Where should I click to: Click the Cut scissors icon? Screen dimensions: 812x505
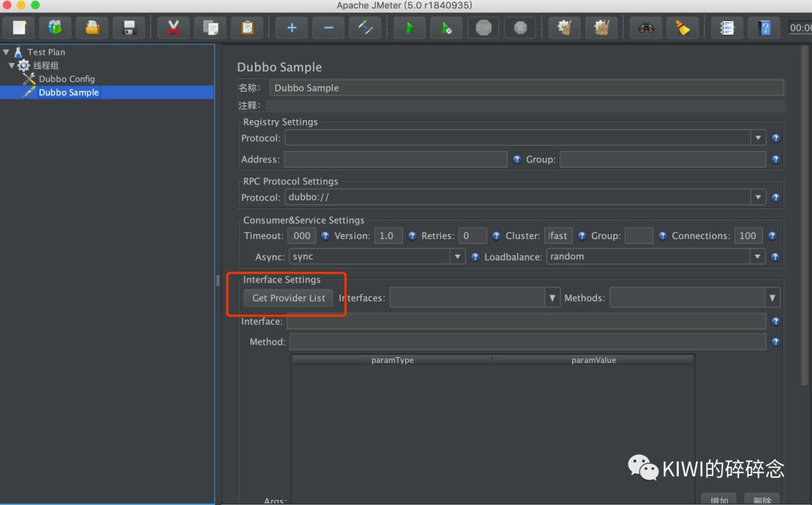coord(174,27)
